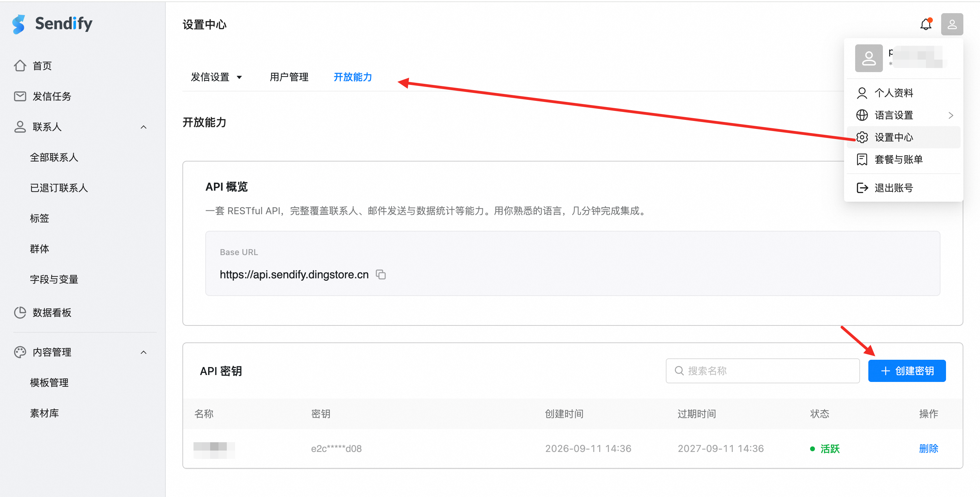
Task: Click the palette icon beside 内容管理
Action: [20, 352]
